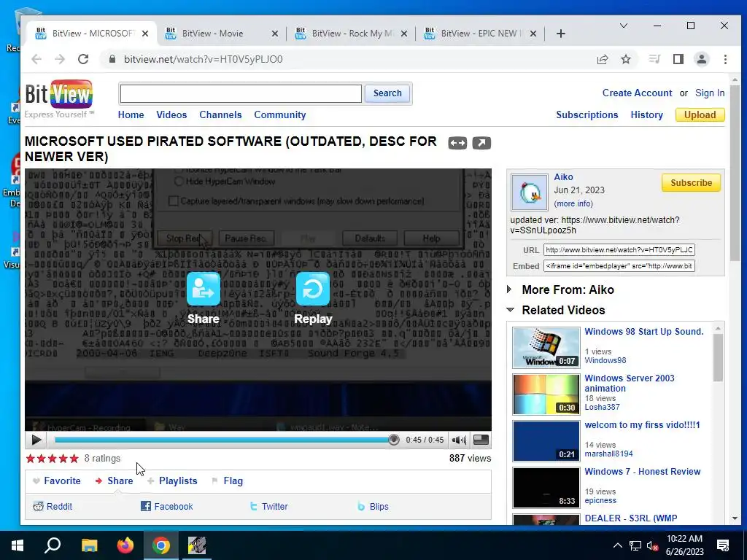The image size is (747, 560).
Task: Switch to BitView - EPIC NEW tab
Action: click(481, 34)
